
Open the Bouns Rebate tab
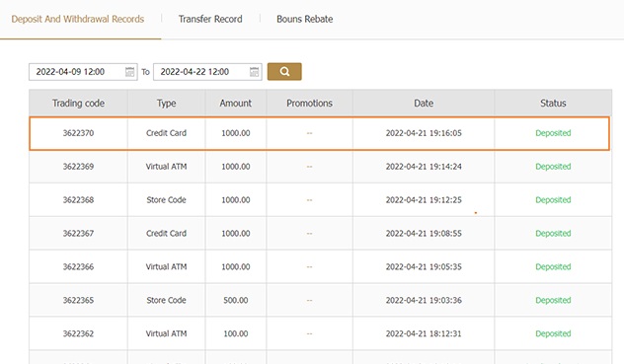(304, 19)
